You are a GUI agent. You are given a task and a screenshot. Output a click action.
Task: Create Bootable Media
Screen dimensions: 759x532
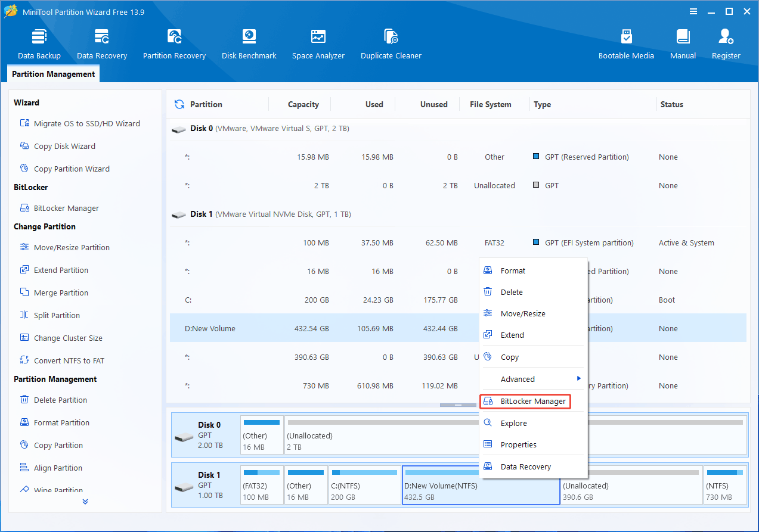[x=626, y=43]
